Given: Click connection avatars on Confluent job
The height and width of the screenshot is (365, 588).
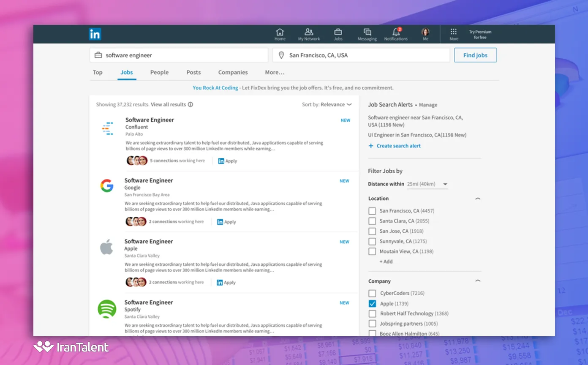Looking at the screenshot, I should [x=137, y=161].
